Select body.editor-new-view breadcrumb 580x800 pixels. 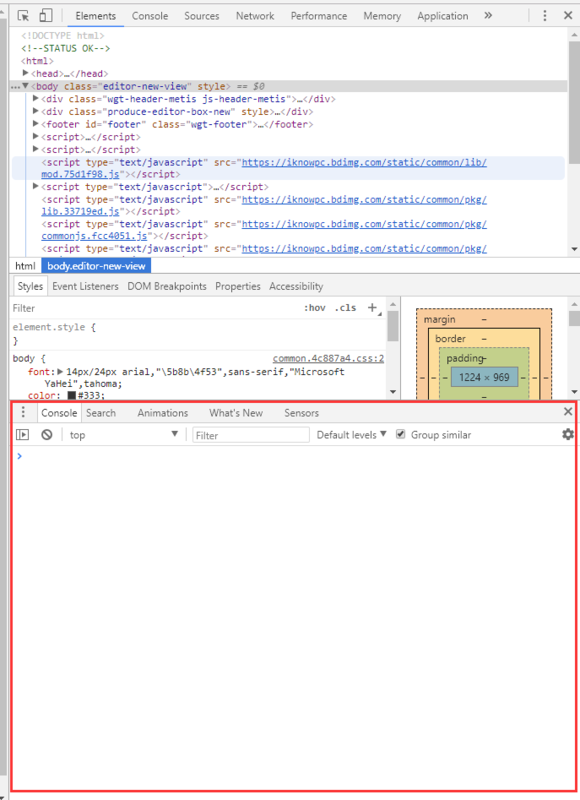click(96, 266)
